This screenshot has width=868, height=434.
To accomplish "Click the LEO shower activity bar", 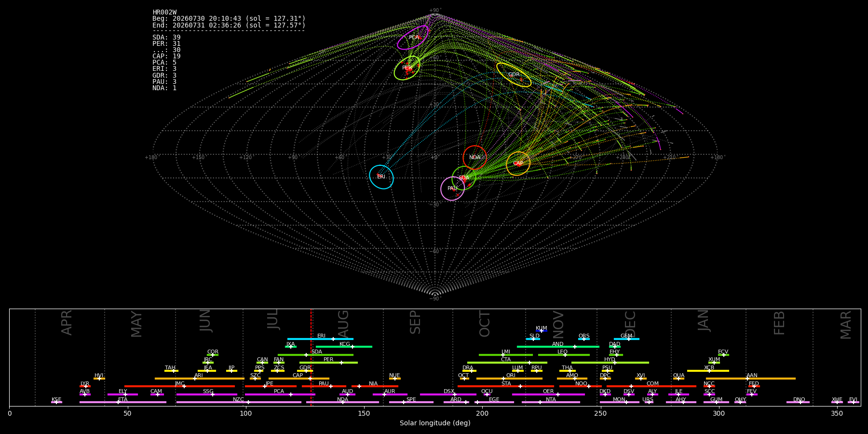I will (564, 355).
